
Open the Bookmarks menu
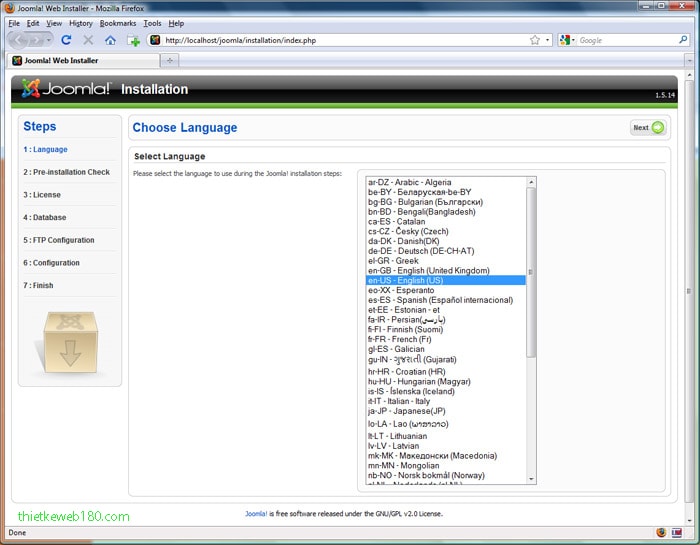[x=118, y=23]
